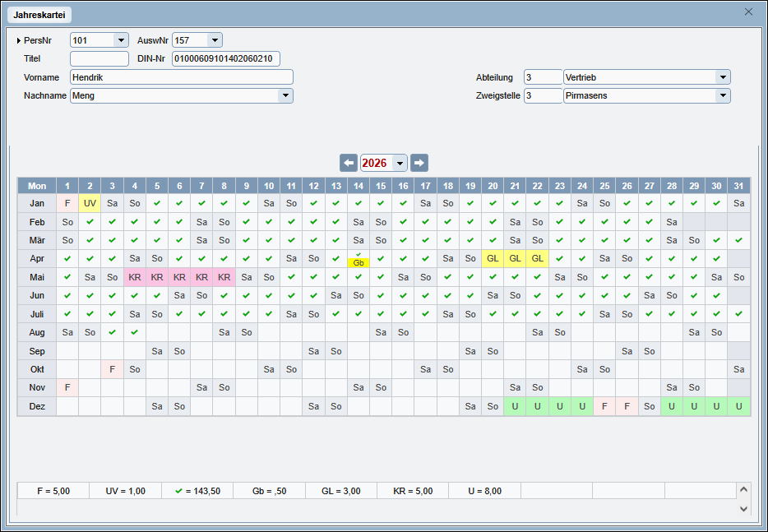Select the green U cell on Dez 31
768x532 pixels.
click(738, 406)
